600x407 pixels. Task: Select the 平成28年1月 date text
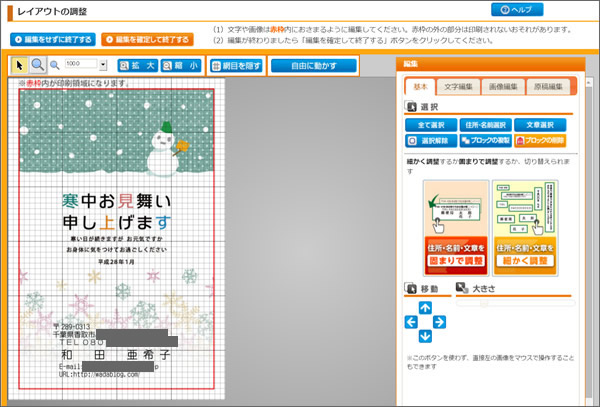point(116,262)
